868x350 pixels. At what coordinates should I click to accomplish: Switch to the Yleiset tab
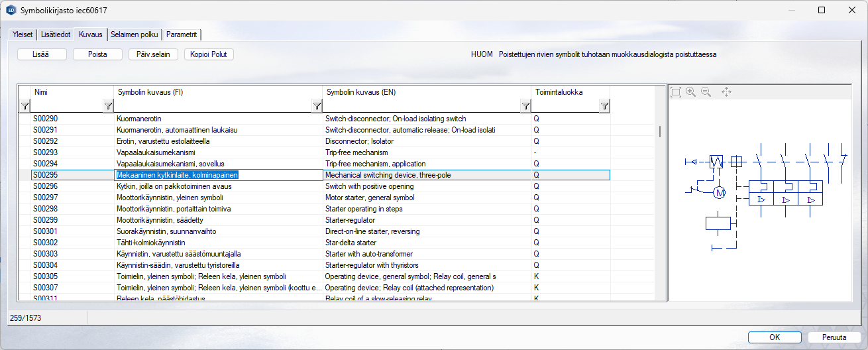point(23,34)
